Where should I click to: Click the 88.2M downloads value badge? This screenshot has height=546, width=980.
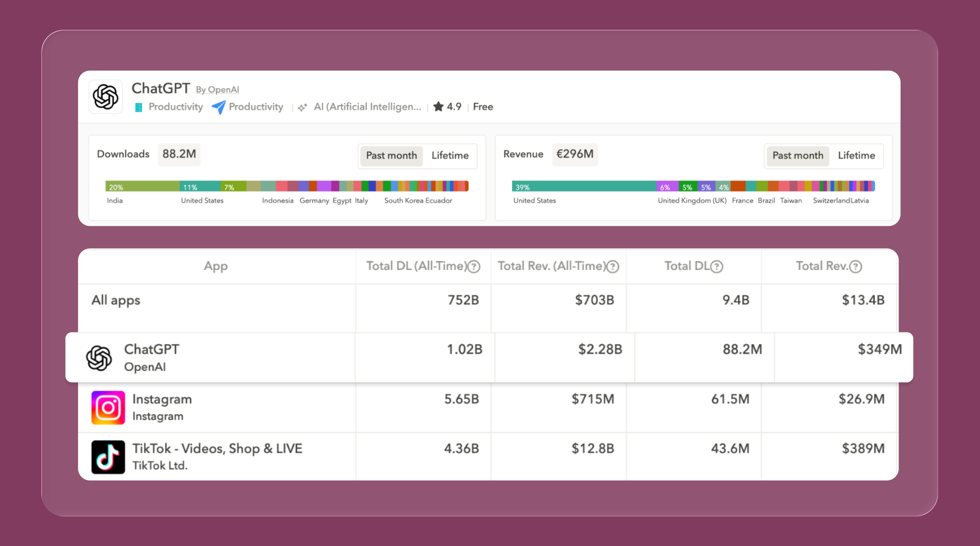pos(179,154)
